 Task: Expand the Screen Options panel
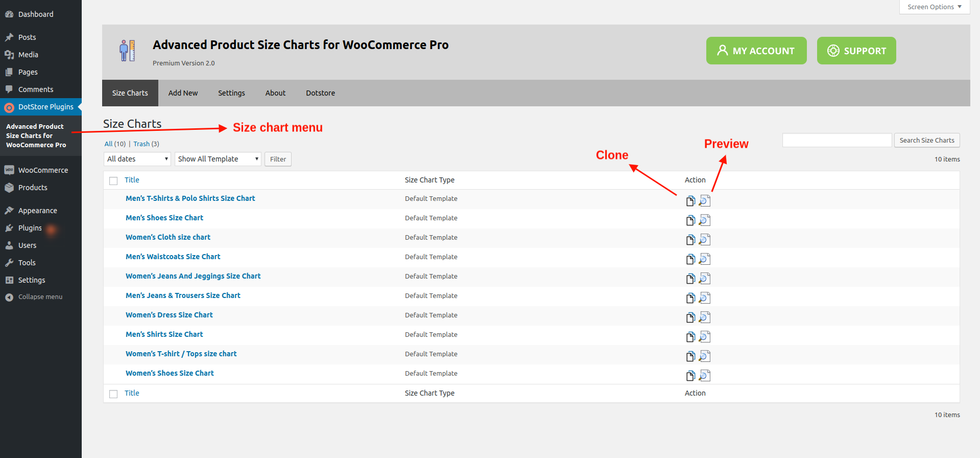point(935,7)
